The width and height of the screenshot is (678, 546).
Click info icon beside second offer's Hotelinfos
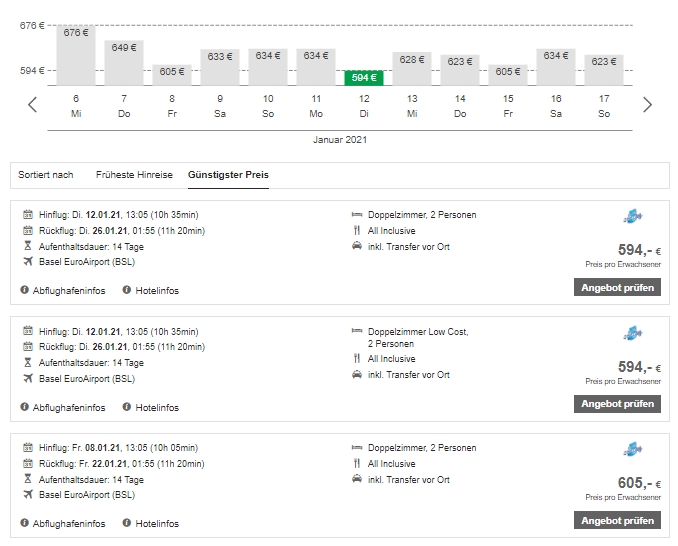tap(127, 407)
